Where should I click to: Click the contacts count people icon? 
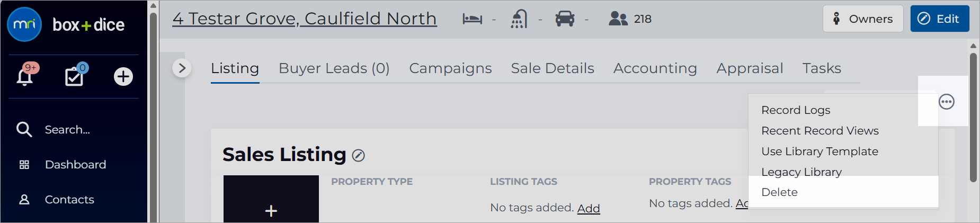618,19
